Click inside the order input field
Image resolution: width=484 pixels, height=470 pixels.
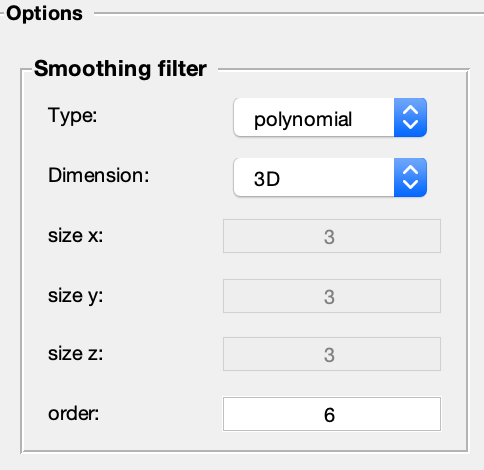tap(332, 414)
